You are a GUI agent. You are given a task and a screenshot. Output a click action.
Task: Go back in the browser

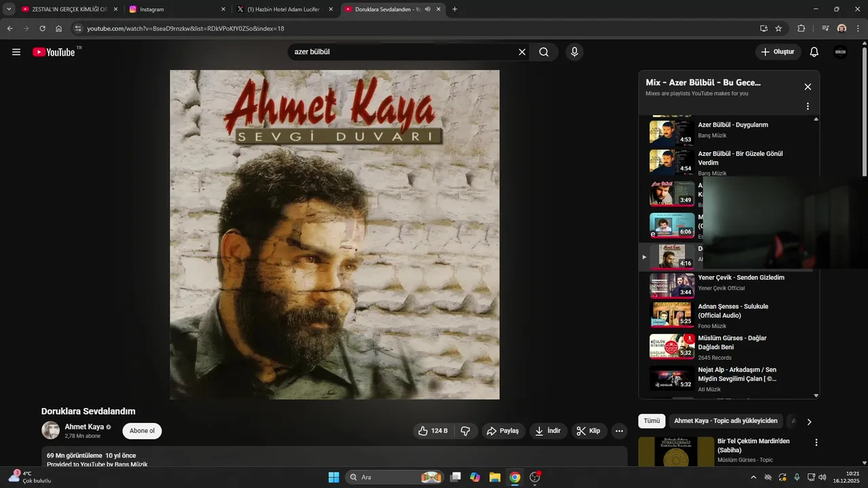(9, 28)
